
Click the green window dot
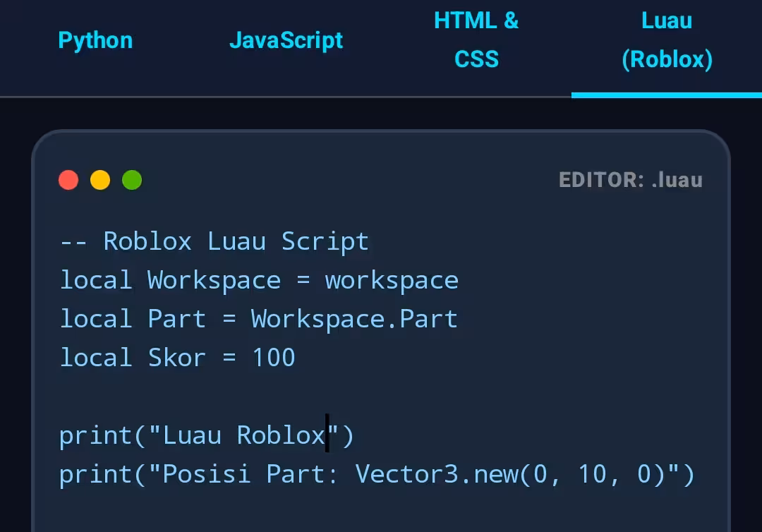pos(132,180)
